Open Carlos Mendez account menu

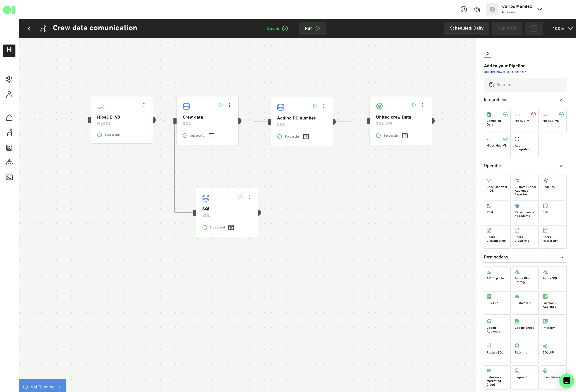539,9
